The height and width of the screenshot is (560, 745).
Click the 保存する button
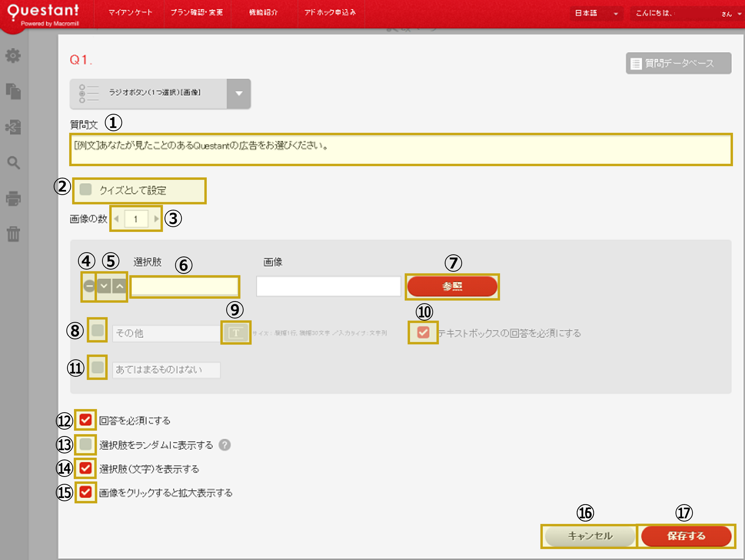pos(686,536)
